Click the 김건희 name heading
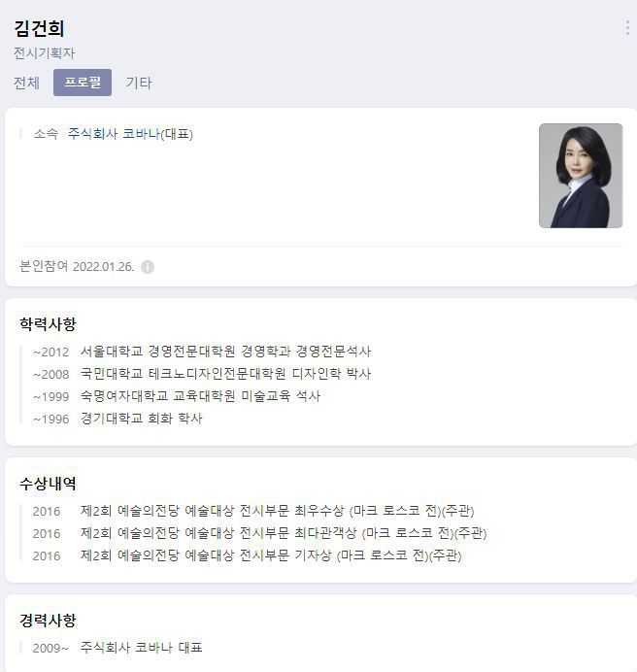 click(39, 28)
